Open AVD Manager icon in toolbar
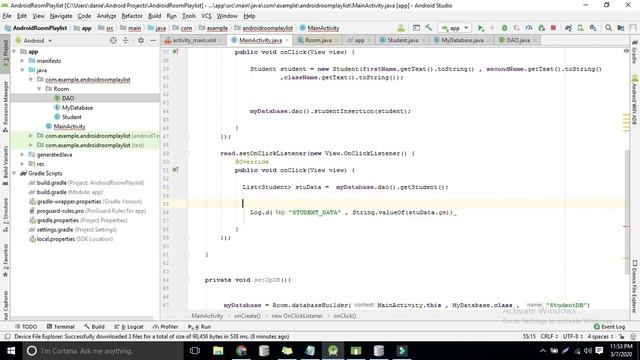Image resolution: width=640 pixels, height=360 pixels. (x=580, y=28)
